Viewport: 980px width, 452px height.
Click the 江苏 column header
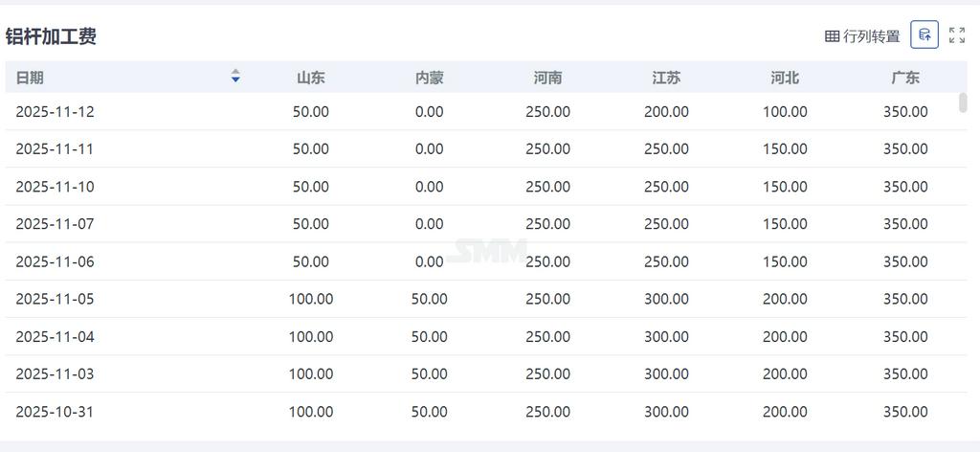point(666,78)
